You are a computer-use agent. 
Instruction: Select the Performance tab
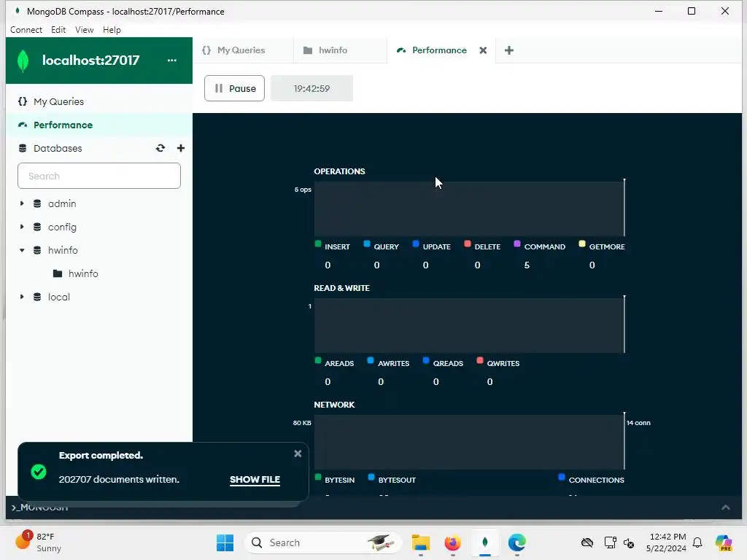(438, 50)
